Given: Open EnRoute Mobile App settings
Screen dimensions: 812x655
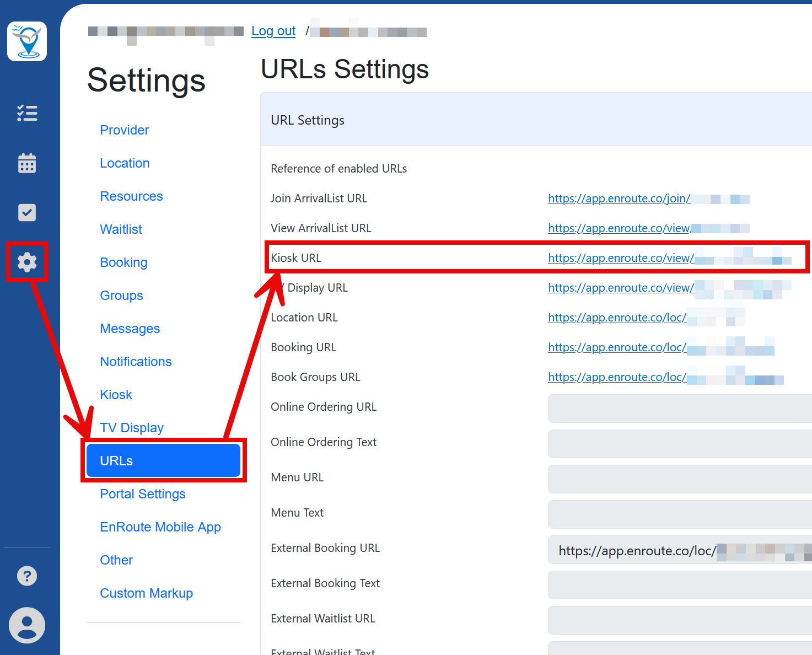Looking at the screenshot, I should point(160,527).
